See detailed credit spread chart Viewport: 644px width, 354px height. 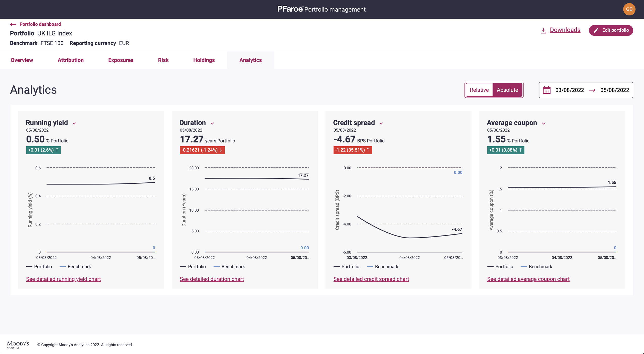coord(371,279)
